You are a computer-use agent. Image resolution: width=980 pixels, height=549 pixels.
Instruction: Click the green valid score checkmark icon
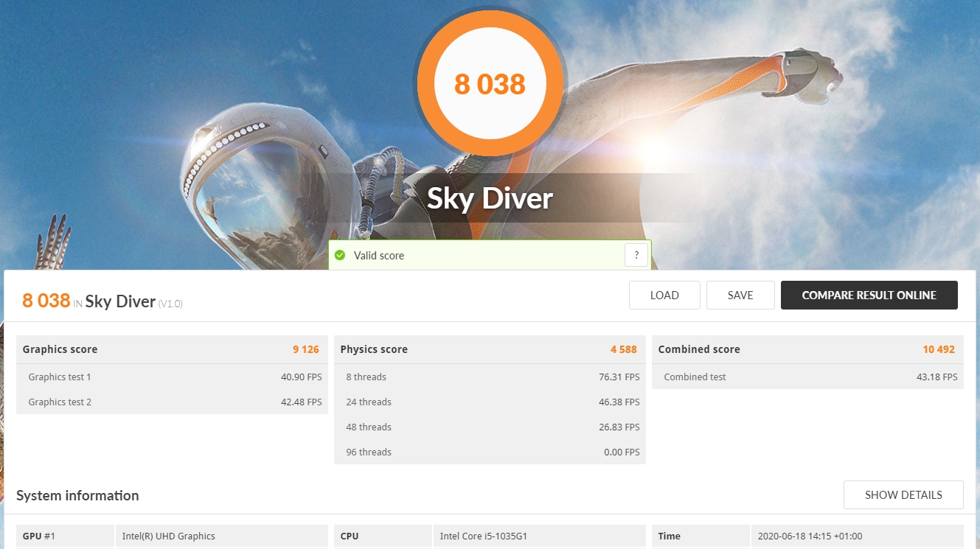click(340, 256)
